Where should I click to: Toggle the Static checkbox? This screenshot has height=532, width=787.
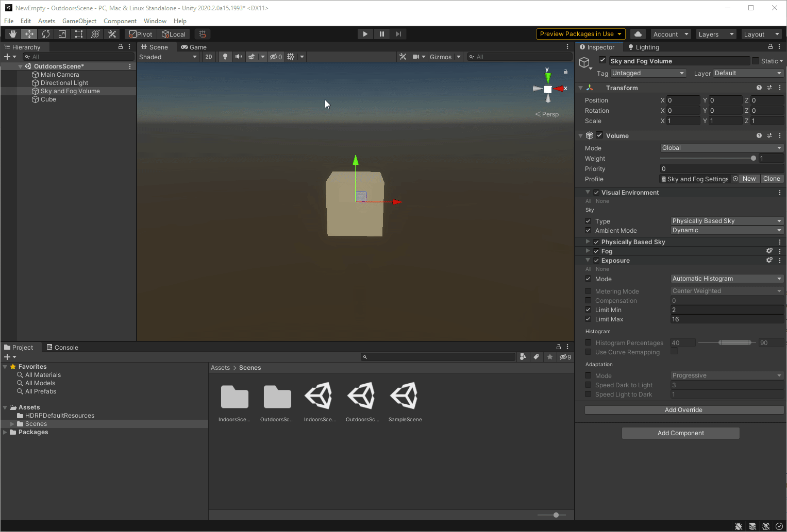tap(756, 61)
